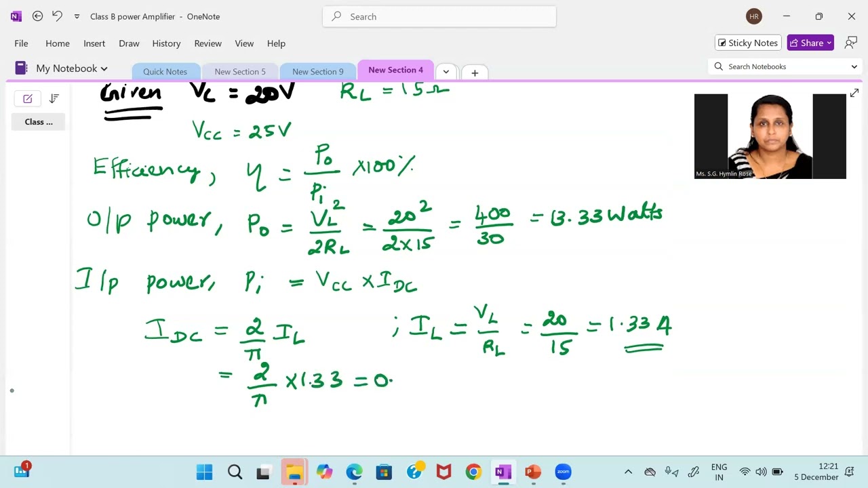Click the ENG IN language indicator
Viewport: 868px width, 488px height.
click(x=719, y=472)
